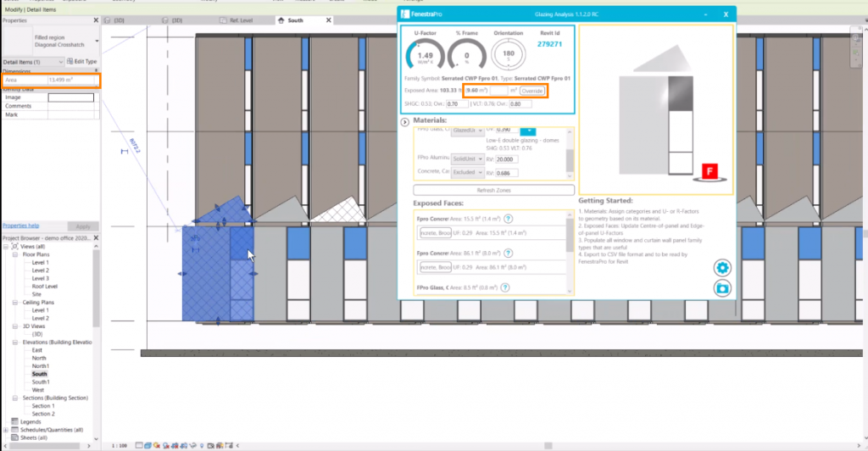The height and width of the screenshot is (451, 868).
Task: Toggle Shadows icon in view control bar
Action: pos(166,445)
